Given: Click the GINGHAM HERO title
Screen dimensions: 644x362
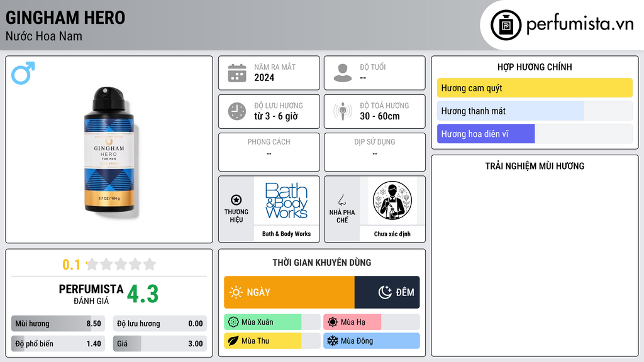Looking at the screenshot, I should pos(65,18).
